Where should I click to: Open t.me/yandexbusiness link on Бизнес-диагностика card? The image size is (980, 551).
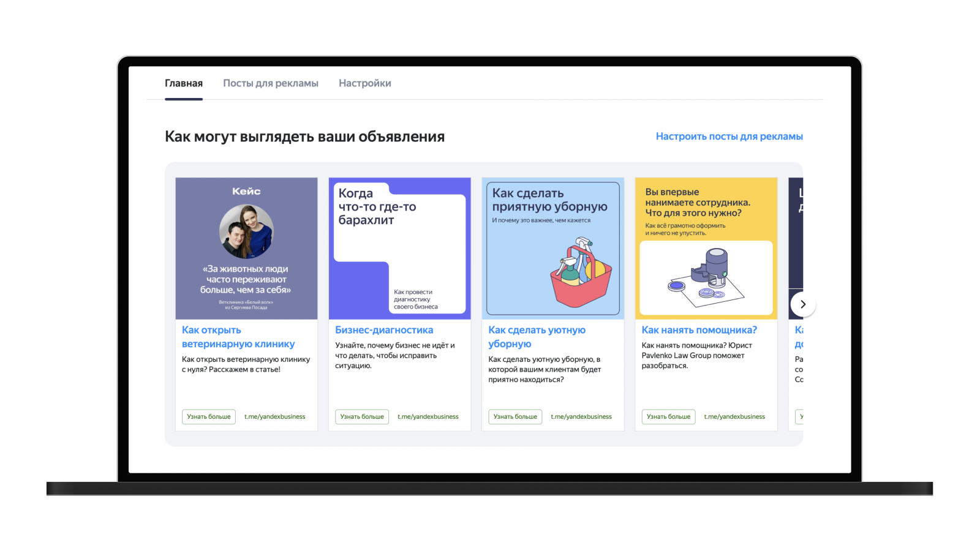(428, 417)
